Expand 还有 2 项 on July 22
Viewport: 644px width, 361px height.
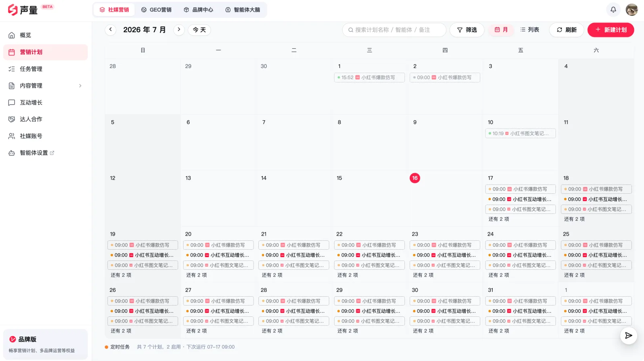coord(348,275)
